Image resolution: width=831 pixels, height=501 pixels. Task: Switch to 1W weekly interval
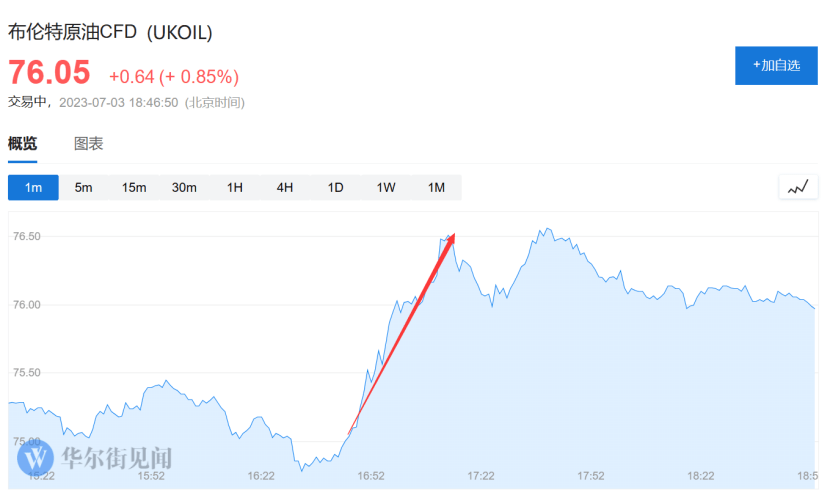pos(386,187)
